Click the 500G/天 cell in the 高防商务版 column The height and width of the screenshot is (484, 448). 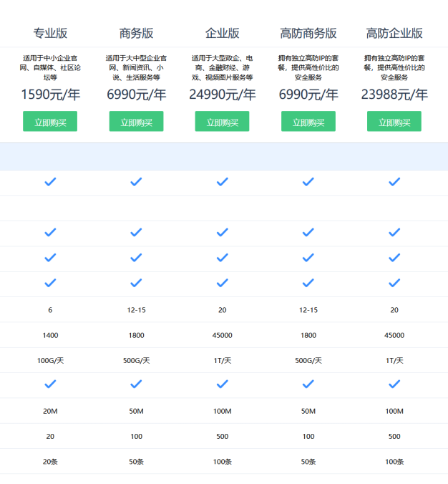click(x=308, y=361)
